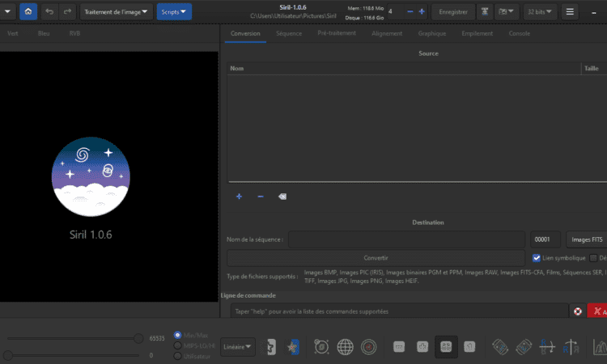Open the Graphique tab
The image size is (607, 364).
pyautogui.click(x=432, y=33)
